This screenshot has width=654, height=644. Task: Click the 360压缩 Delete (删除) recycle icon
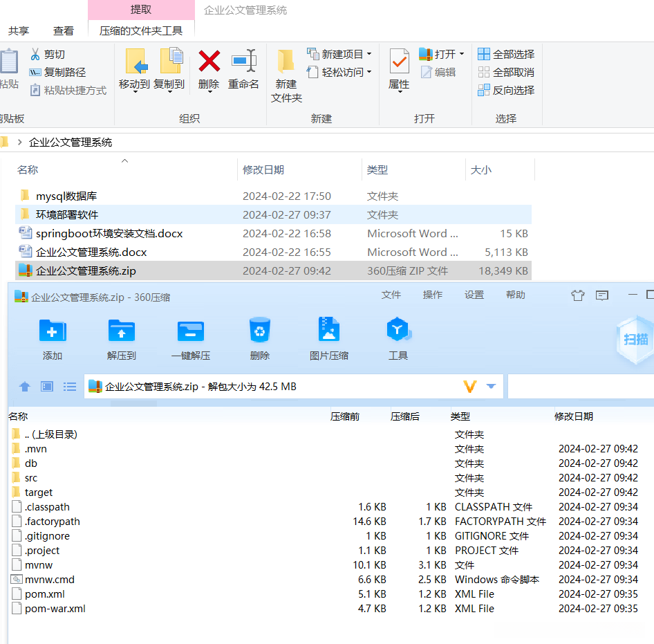tap(259, 330)
